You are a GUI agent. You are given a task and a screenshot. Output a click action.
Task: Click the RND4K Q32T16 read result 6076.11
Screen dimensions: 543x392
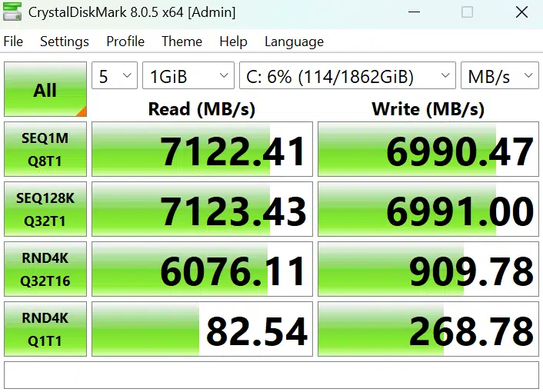point(202,269)
